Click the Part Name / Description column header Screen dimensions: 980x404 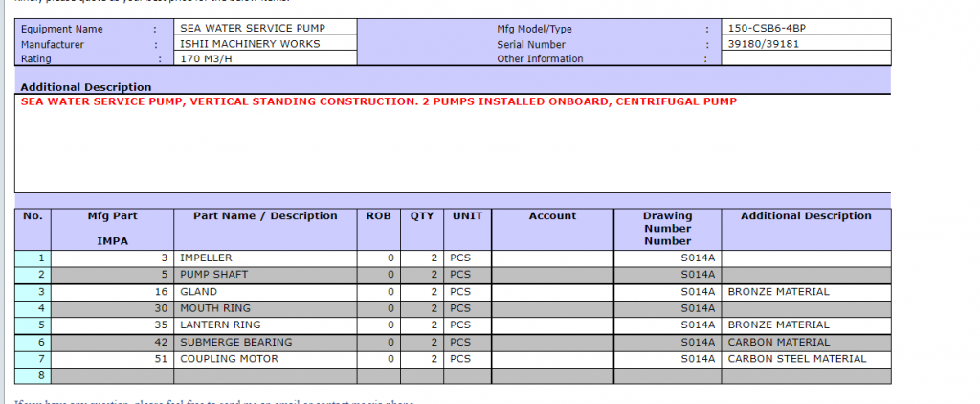pos(265,216)
